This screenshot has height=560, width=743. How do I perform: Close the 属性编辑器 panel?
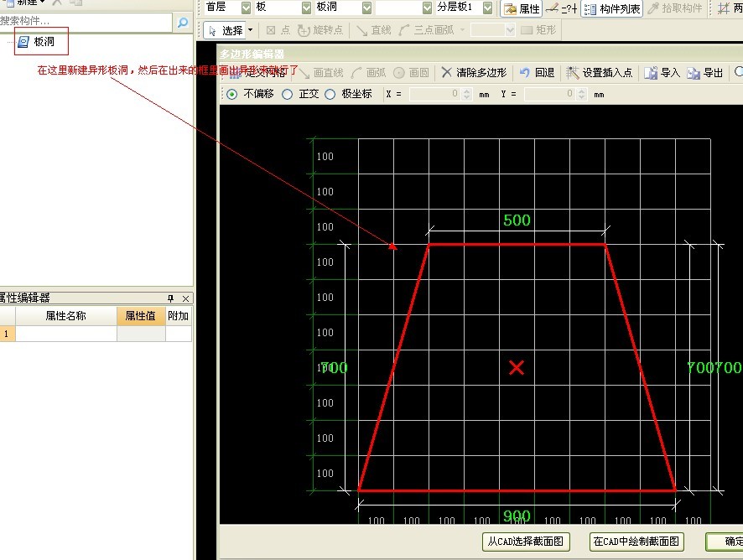pos(186,298)
